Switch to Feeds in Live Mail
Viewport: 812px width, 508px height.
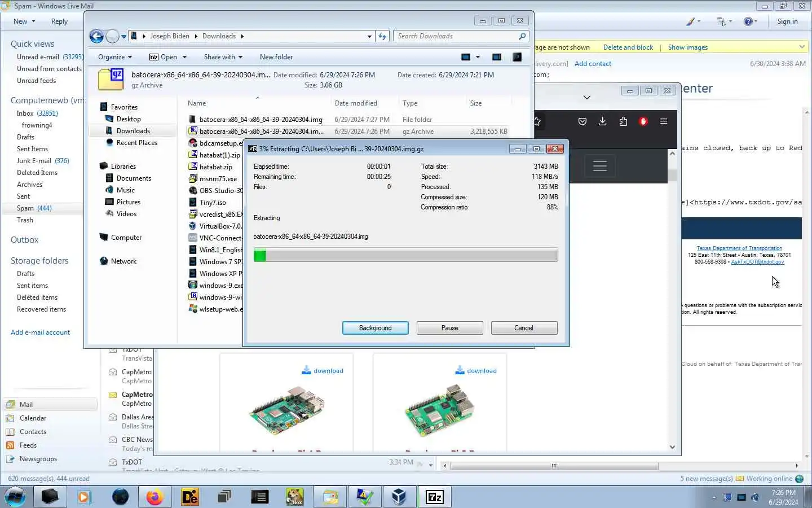[x=28, y=445]
